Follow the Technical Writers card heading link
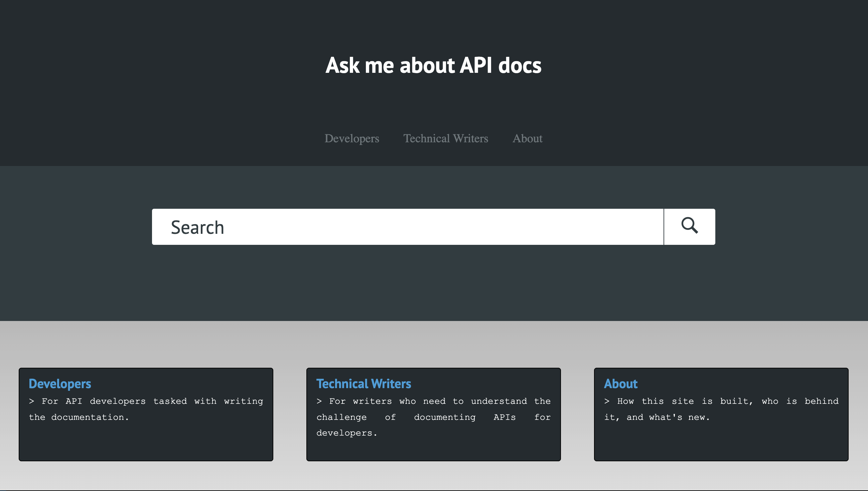868x491 pixels. click(364, 384)
